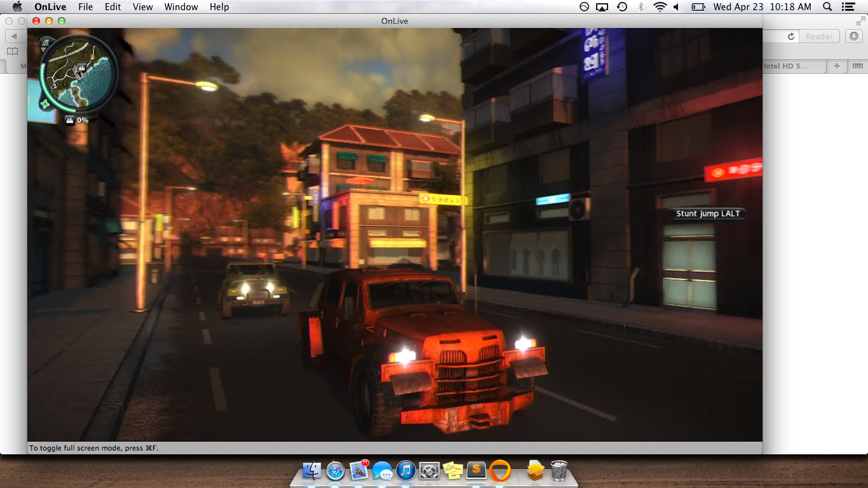Open Messages from the Dock

coord(383,471)
